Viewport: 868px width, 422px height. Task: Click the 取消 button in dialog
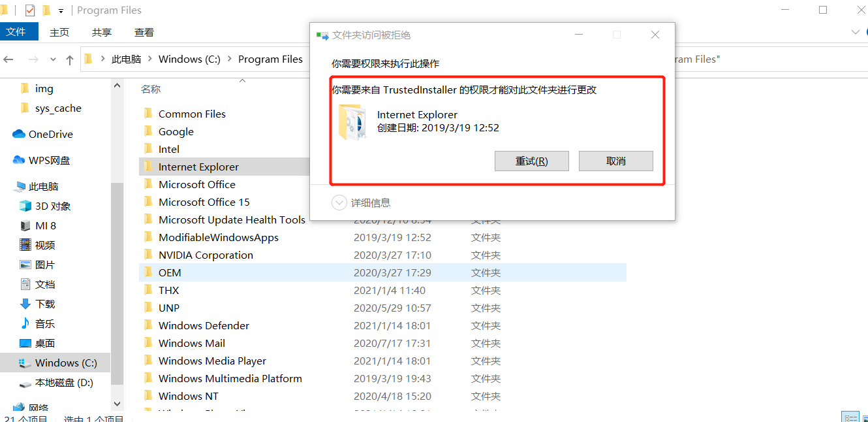click(616, 161)
